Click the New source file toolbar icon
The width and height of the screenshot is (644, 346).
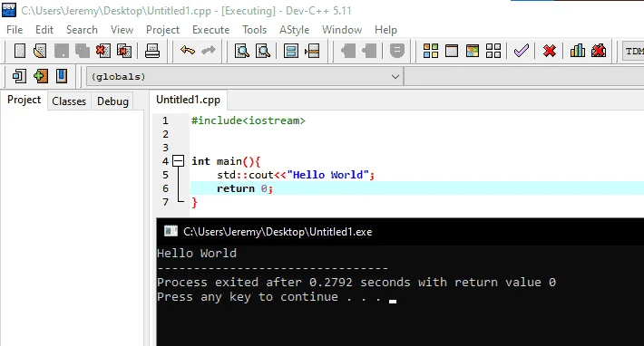tap(19, 51)
